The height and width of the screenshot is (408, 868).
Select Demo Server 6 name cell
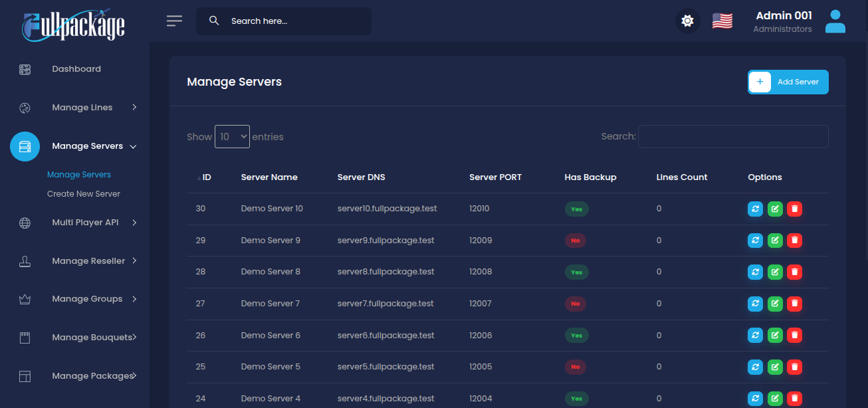(271, 336)
